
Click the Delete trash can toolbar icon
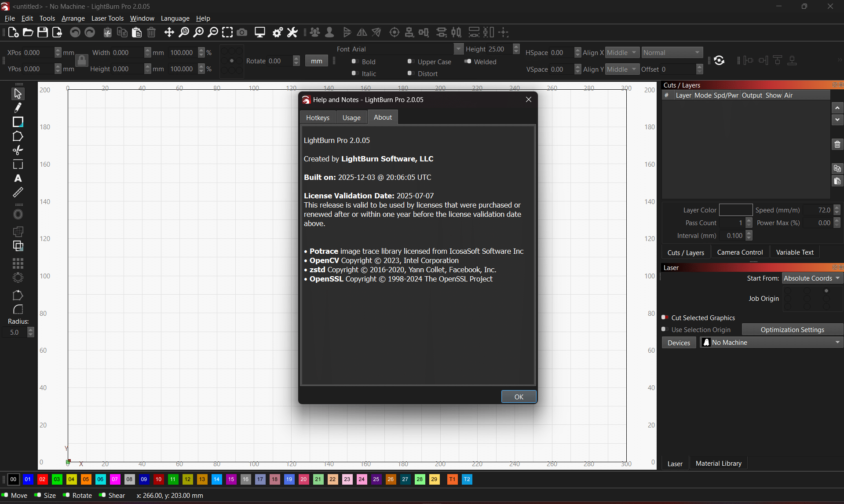(x=151, y=33)
